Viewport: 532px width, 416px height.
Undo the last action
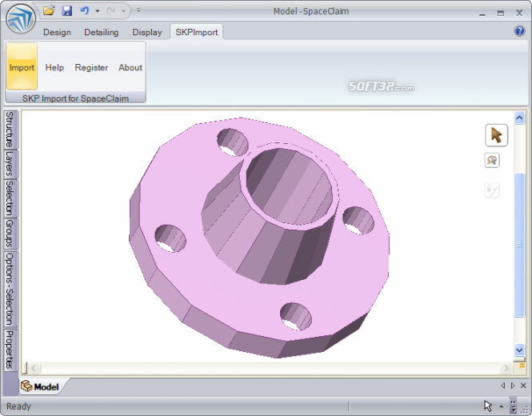[x=85, y=10]
